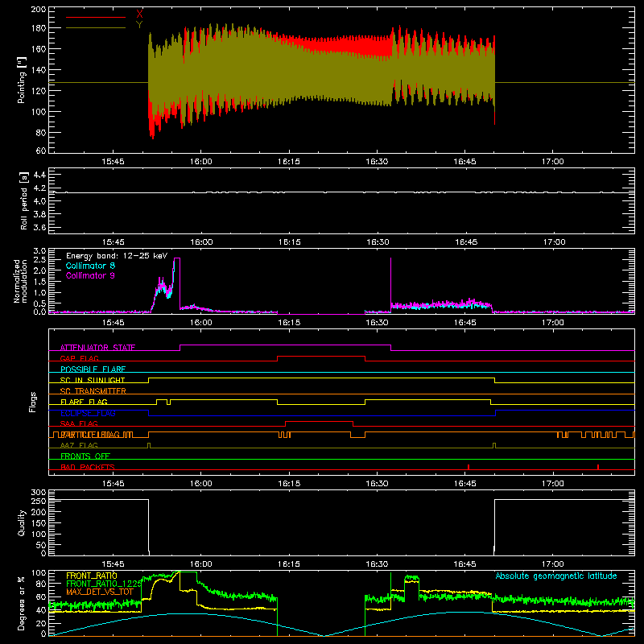644x644 pixels.
Task: Click the FLARE_FLAG label
Action: click(84, 402)
